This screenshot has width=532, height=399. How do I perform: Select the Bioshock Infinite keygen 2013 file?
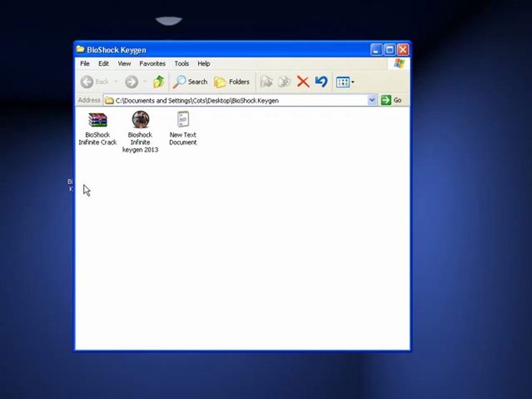tap(140, 132)
